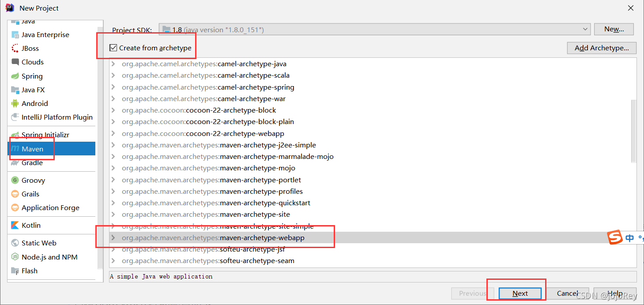Viewport: 644px width, 305px height.
Task: Click the Spring leaf icon
Action: [15, 76]
